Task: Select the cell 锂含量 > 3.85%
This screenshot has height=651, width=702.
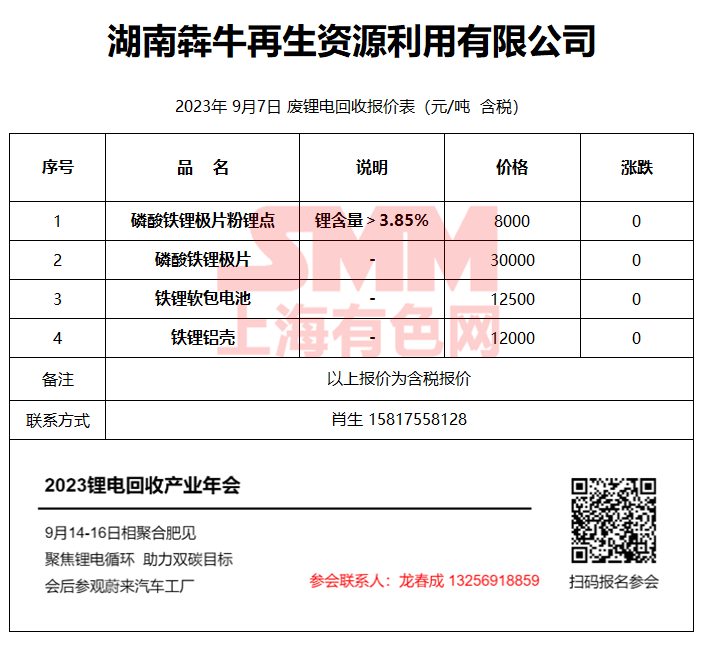Action: point(372,221)
